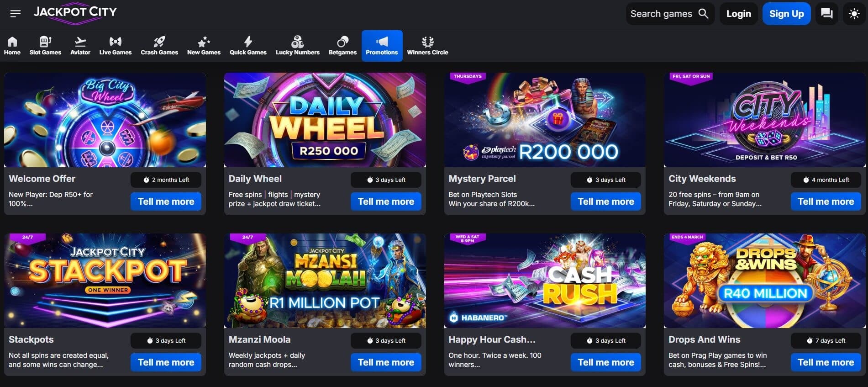The height and width of the screenshot is (387, 868).
Task: Toggle the light/dark theme sun icon
Action: (x=854, y=14)
